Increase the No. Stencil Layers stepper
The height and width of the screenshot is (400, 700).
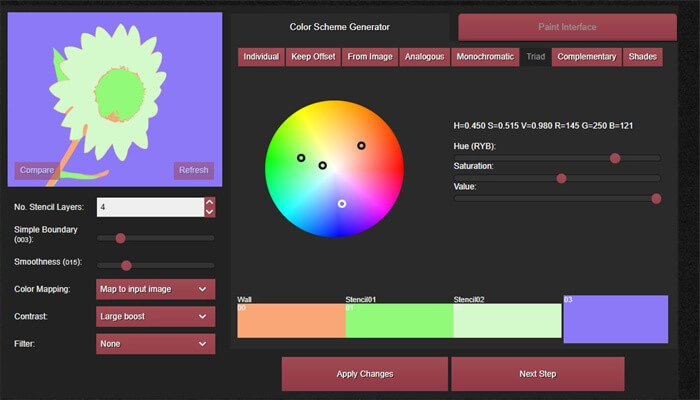[x=209, y=203]
